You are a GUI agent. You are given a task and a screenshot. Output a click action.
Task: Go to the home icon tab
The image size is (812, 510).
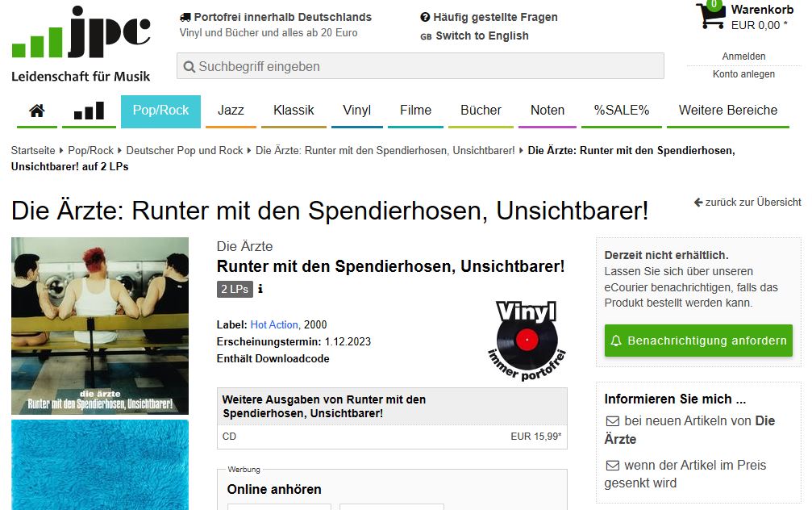point(37,111)
